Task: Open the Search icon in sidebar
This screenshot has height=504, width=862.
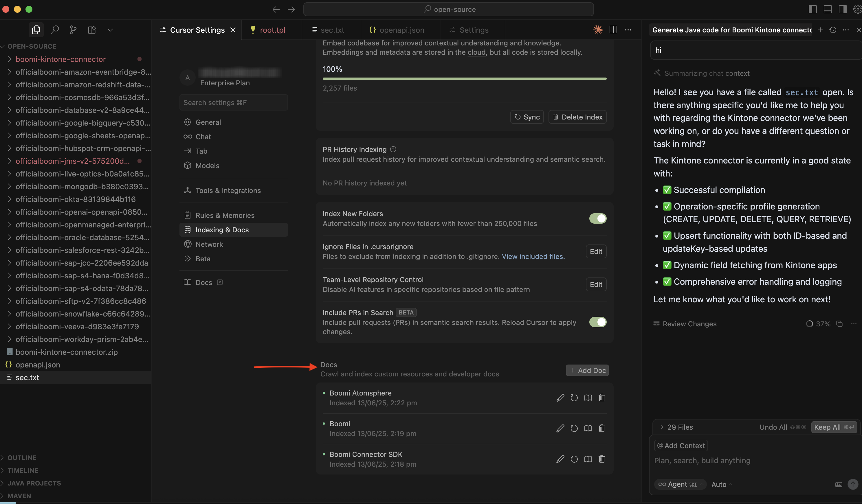Action: click(55, 30)
